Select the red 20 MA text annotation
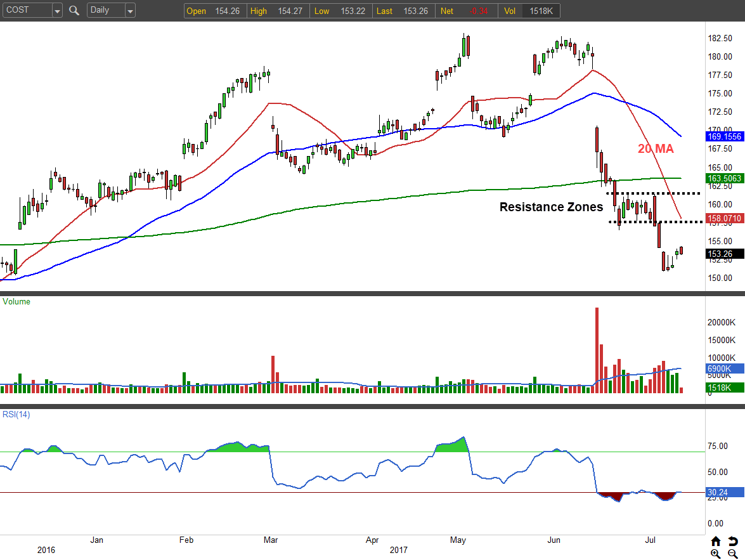 656,149
